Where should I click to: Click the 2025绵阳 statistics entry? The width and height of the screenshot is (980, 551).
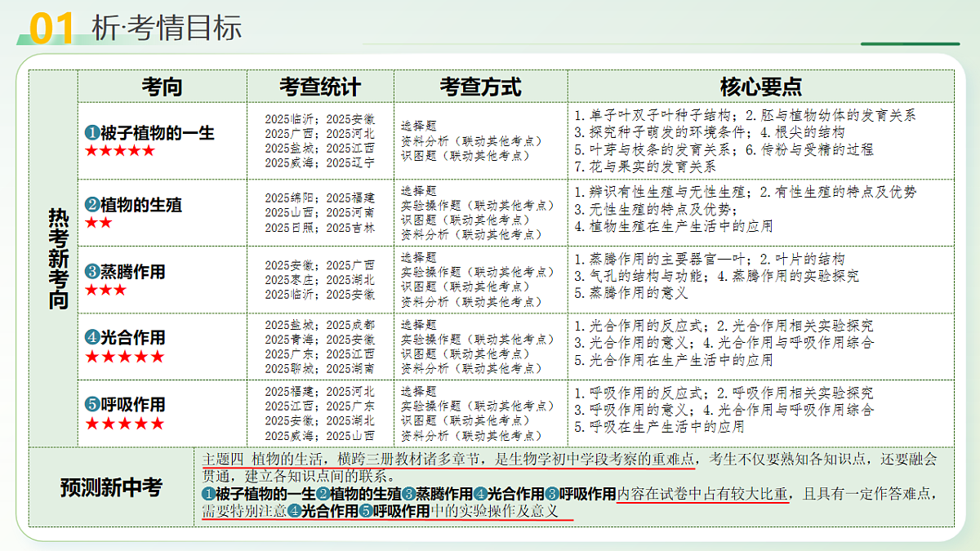291,198
